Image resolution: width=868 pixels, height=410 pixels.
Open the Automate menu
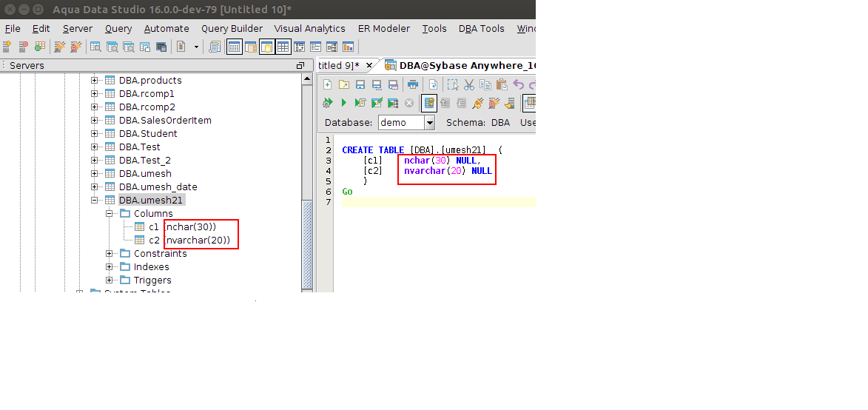[166, 29]
